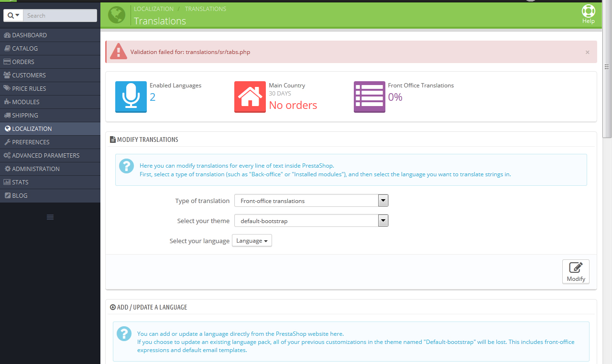The width and height of the screenshot is (612, 364).
Task: Click the Modules puzzle icon
Action: [7, 102]
